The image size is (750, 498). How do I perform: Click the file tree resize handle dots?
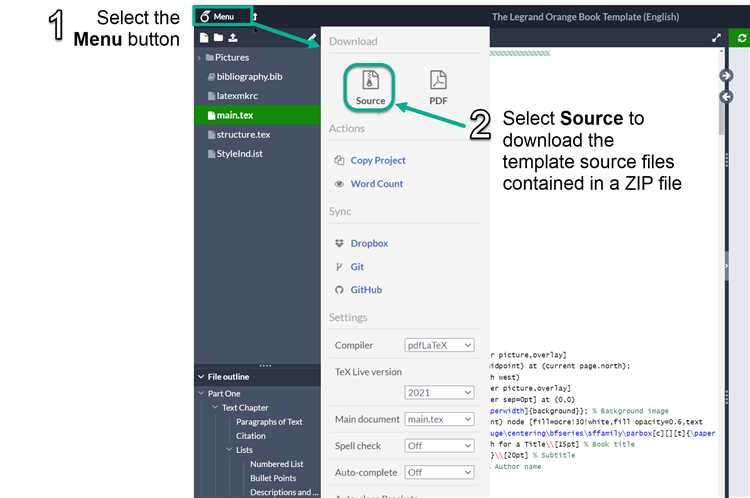tap(265, 365)
